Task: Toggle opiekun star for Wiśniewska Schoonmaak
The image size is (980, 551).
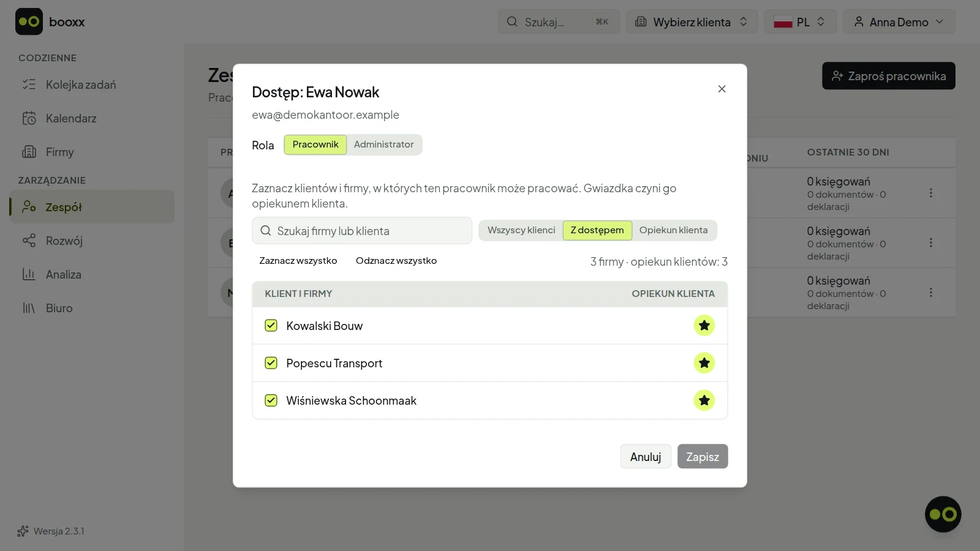Action: 704,400
